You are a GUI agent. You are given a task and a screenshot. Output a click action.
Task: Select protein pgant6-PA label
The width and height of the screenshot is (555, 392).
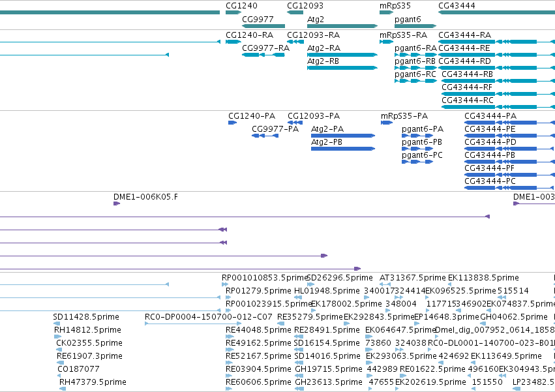click(x=423, y=130)
